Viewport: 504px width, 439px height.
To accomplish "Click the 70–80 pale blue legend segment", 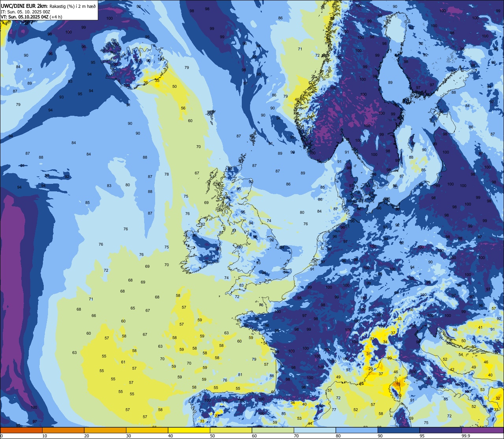I will (x=315, y=430).
